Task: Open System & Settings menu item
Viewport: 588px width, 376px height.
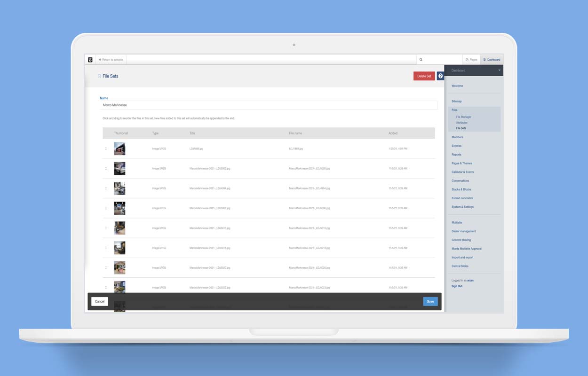Action: pos(462,207)
